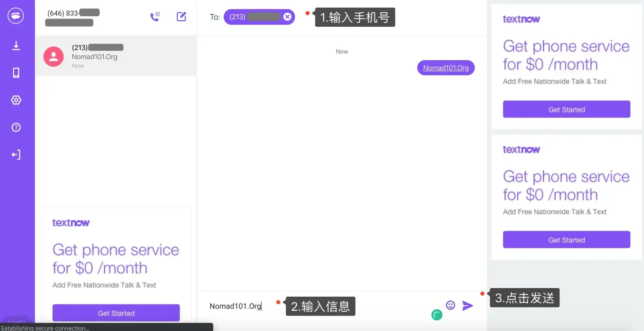
Task: Switch language with the Español button
Action: click(16, 322)
